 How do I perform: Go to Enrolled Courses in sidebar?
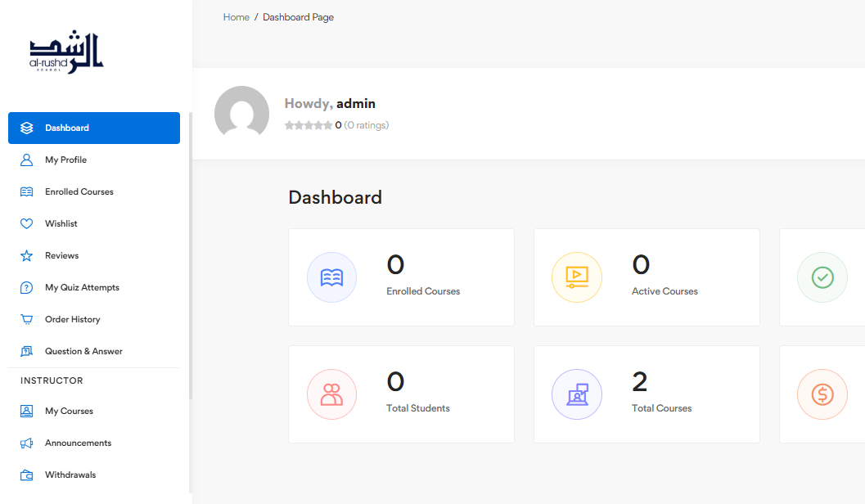click(x=94, y=192)
